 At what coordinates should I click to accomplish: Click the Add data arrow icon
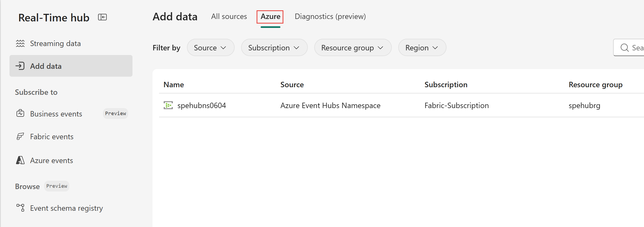point(20,66)
